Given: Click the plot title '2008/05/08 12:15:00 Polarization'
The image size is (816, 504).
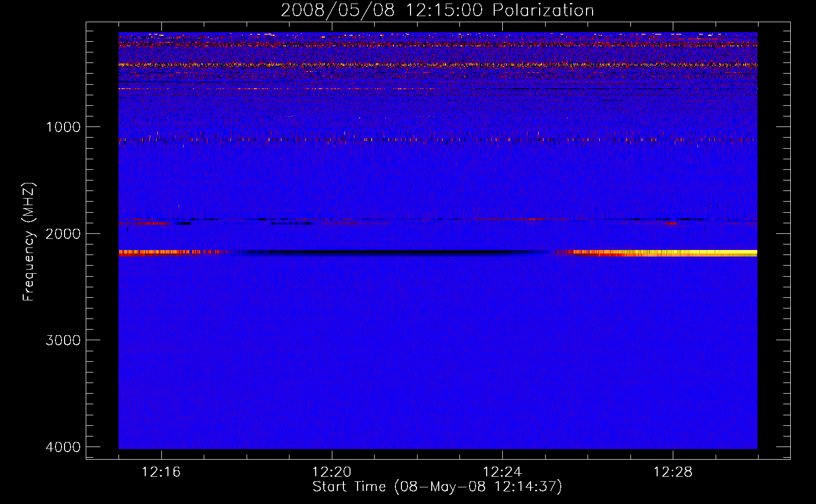Looking at the screenshot, I should [437, 10].
